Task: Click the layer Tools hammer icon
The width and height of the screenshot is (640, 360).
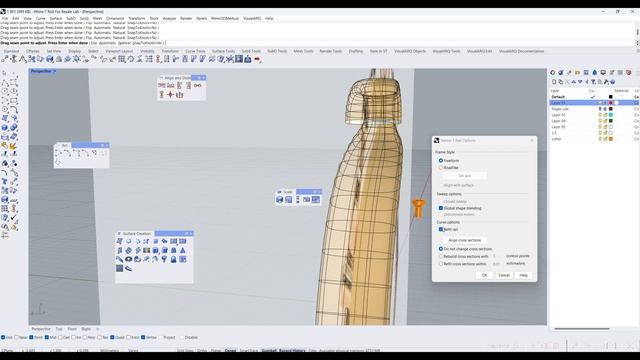Action: (x=606, y=82)
